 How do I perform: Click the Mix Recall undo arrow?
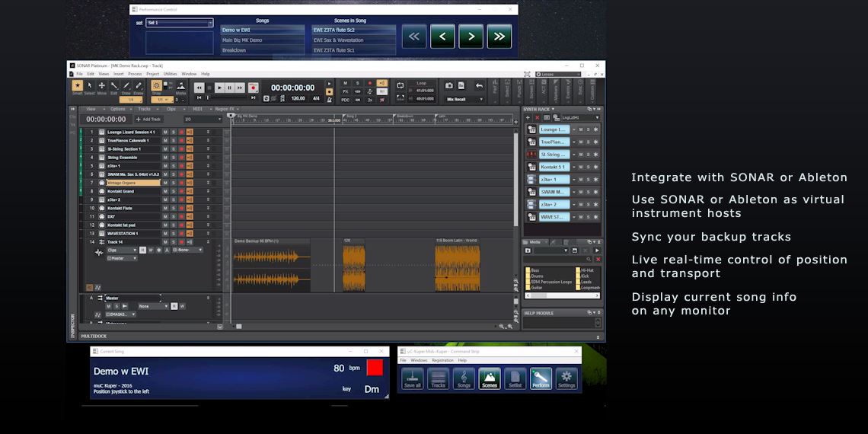[x=480, y=86]
